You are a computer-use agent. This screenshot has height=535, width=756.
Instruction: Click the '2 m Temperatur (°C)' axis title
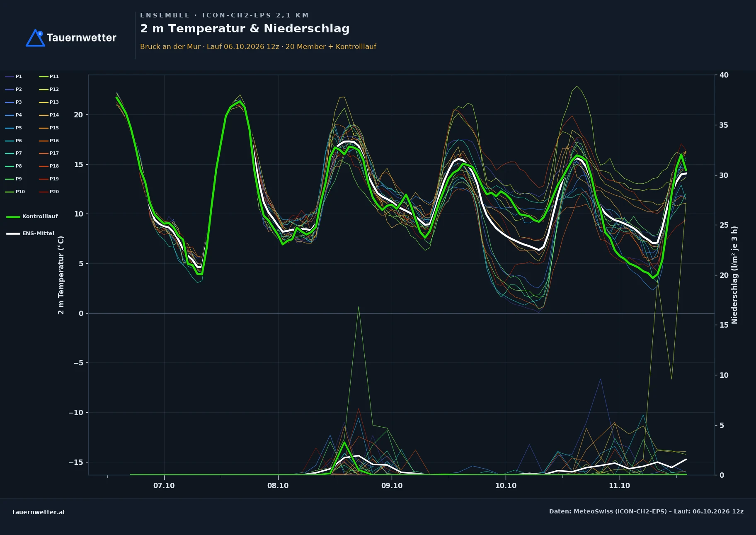[x=61, y=275]
